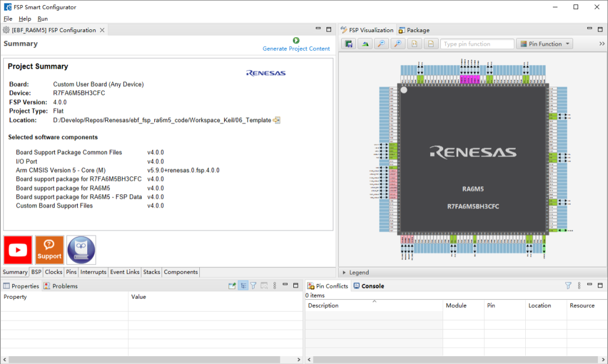The width and height of the screenshot is (608, 364).
Task: Click the Value column header
Action: click(215, 297)
